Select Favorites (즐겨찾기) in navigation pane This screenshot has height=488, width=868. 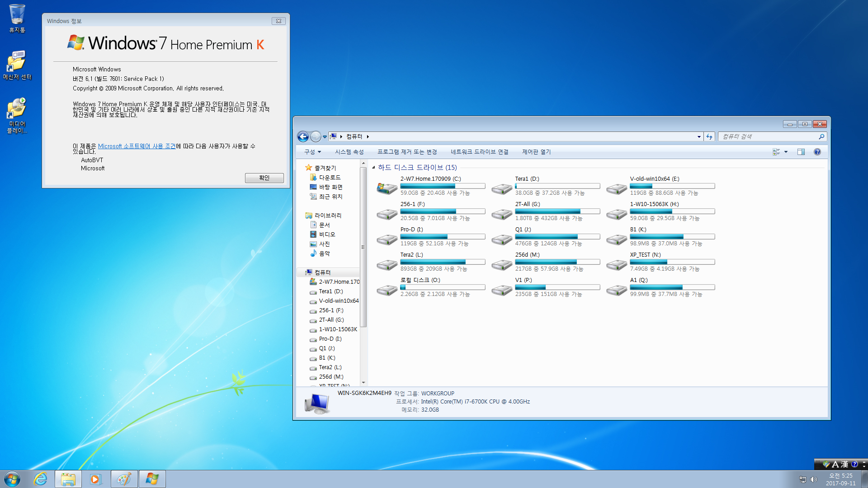coord(321,168)
